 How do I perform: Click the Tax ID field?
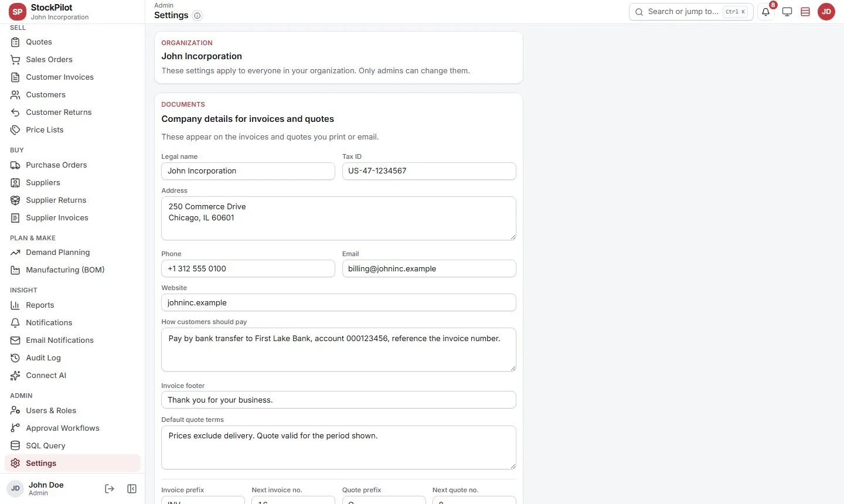pos(429,171)
